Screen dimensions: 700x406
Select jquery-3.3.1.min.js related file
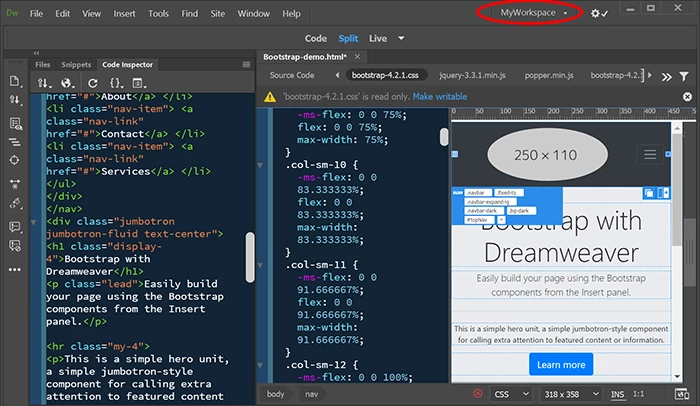(472, 75)
